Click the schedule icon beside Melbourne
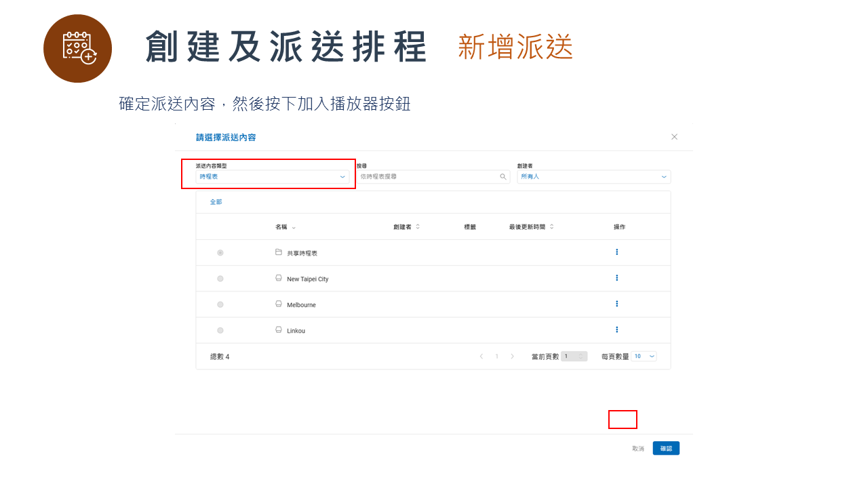The height and width of the screenshot is (488, 868). [279, 304]
